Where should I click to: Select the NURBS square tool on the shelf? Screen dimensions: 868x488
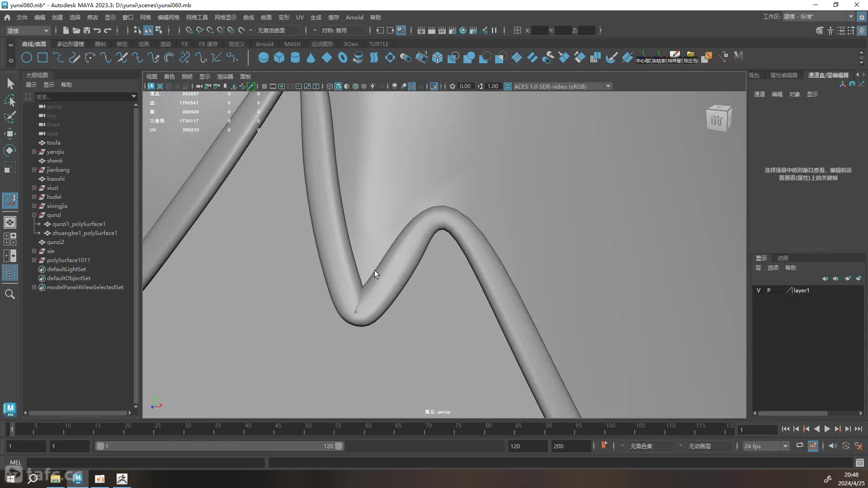pyautogui.click(x=42, y=57)
